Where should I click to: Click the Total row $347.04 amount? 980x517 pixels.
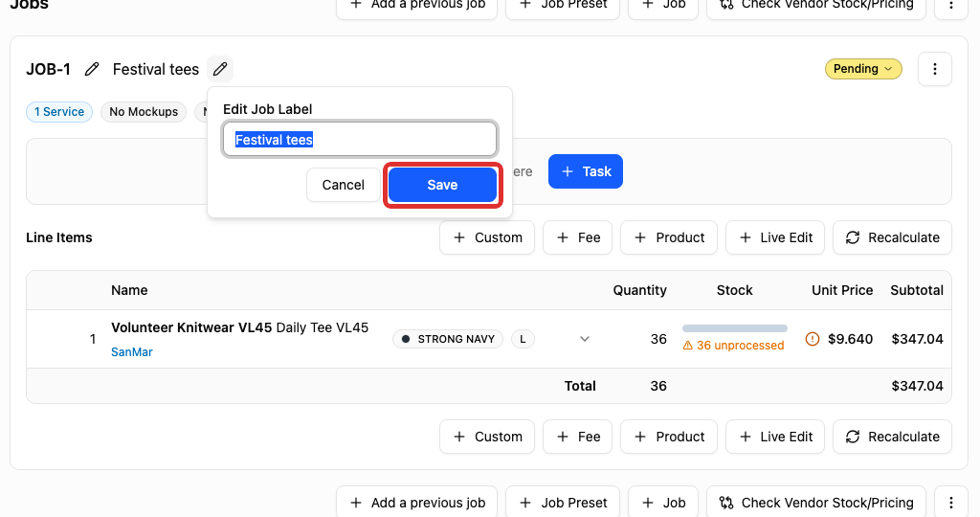point(917,386)
